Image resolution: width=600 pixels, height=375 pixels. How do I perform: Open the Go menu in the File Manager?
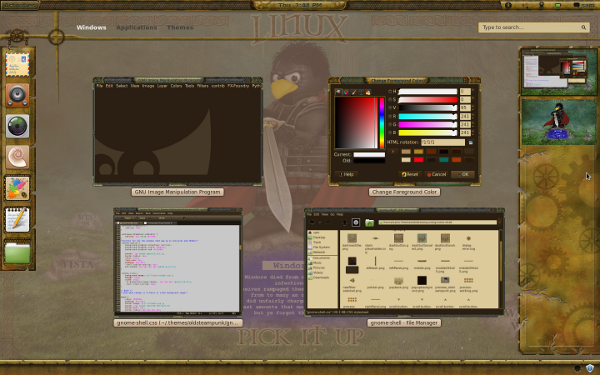[332, 214]
